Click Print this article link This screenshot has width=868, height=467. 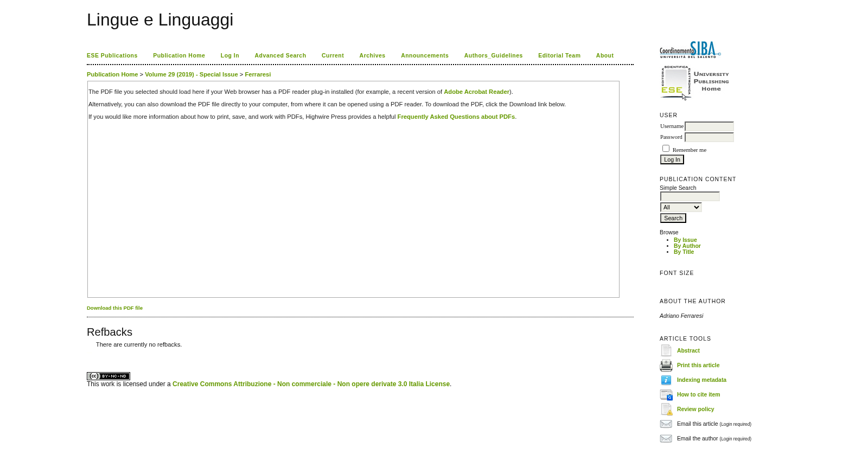coord(698,366)
